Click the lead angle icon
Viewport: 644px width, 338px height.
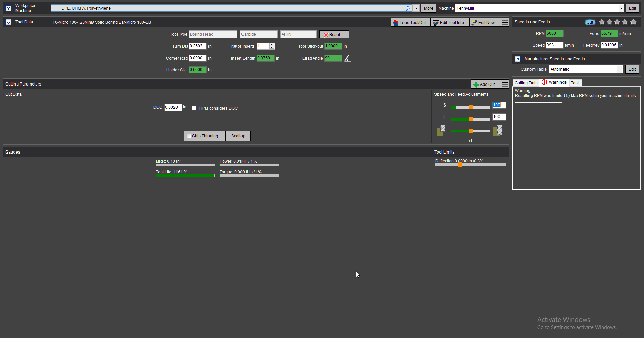(347, 58)
